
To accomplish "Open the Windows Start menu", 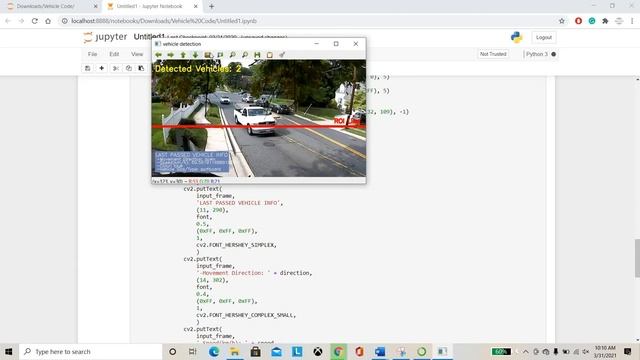I will click(x=9, y=351).
